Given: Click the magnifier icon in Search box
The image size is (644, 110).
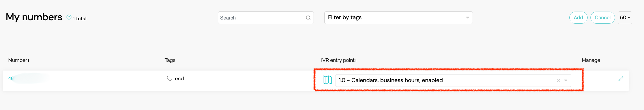Looking at the screenshot, I should tap(308, 18).
